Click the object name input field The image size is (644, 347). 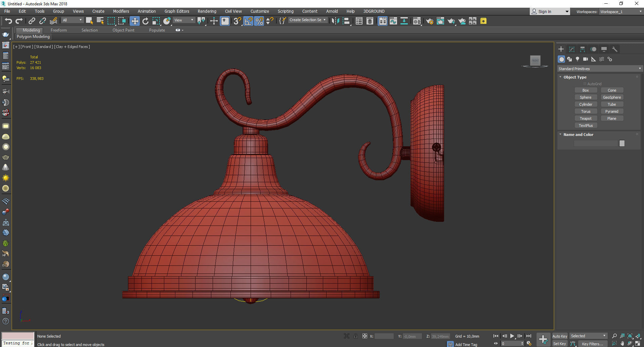tap(596, 143)
